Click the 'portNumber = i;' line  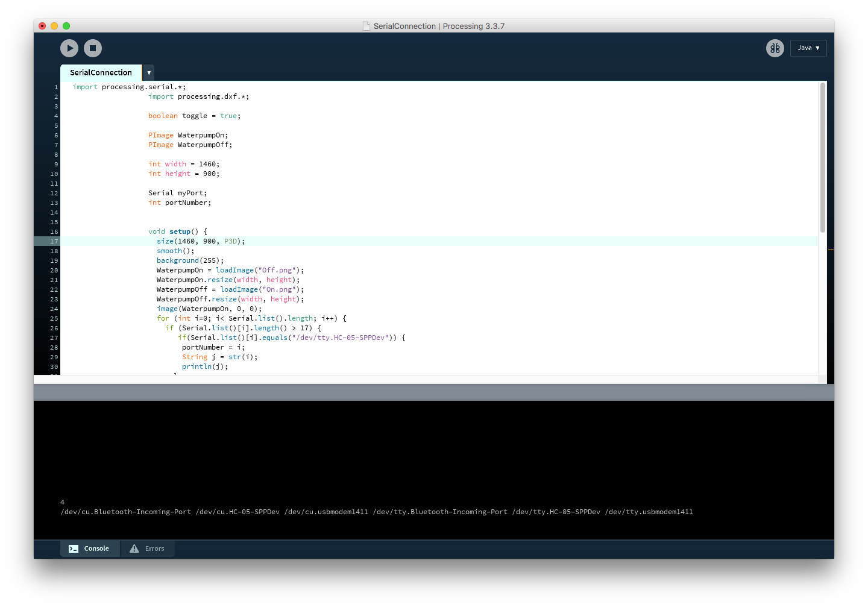point(213,347)
